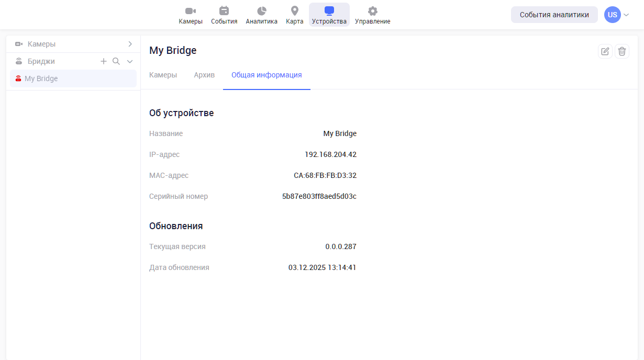Screen dimensions: 644x360
Task: Search bridges with magnifier icon
Action: (x=116, y=61)
